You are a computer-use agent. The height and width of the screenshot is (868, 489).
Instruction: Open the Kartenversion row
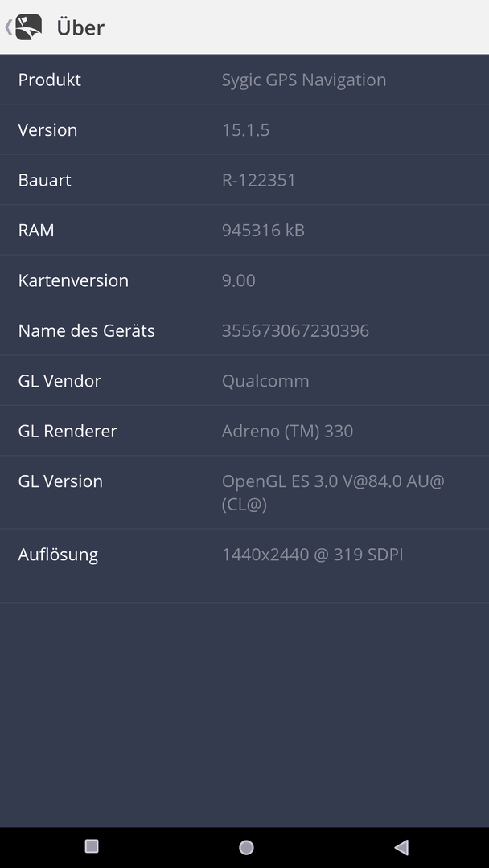click(244, 280)
